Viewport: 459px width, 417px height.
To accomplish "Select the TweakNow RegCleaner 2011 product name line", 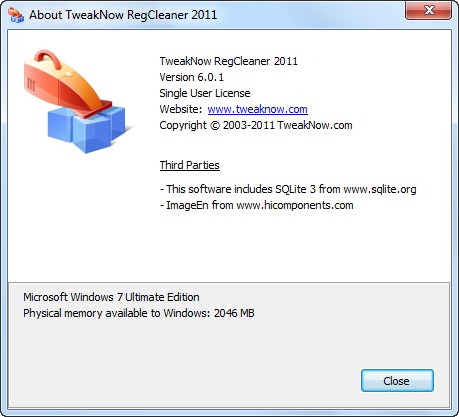I will pos(228,61).
